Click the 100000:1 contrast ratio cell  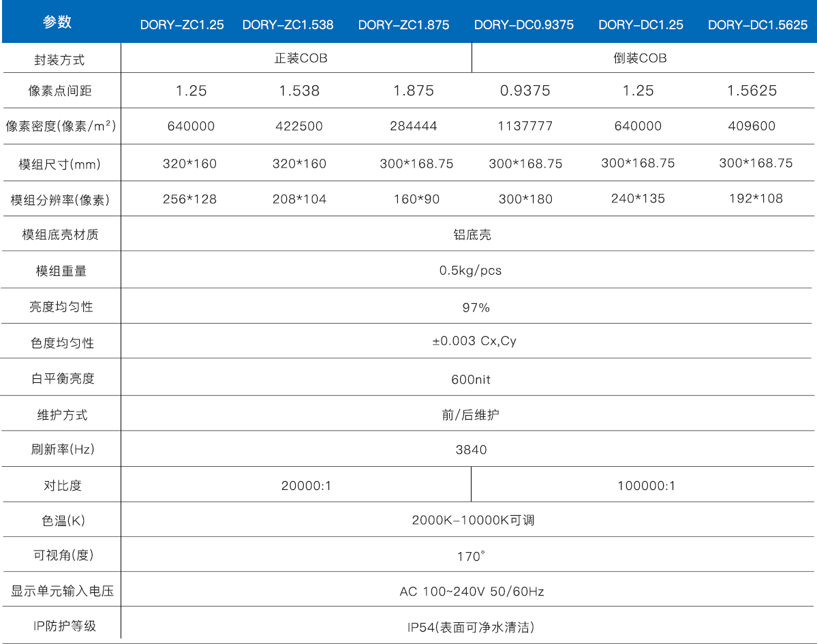coord(646,486)
